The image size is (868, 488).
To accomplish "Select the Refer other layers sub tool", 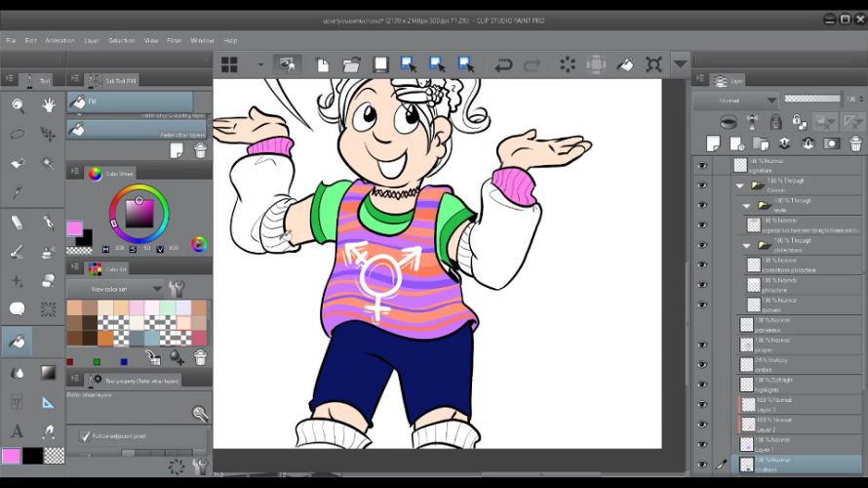I will coord(137,130).
